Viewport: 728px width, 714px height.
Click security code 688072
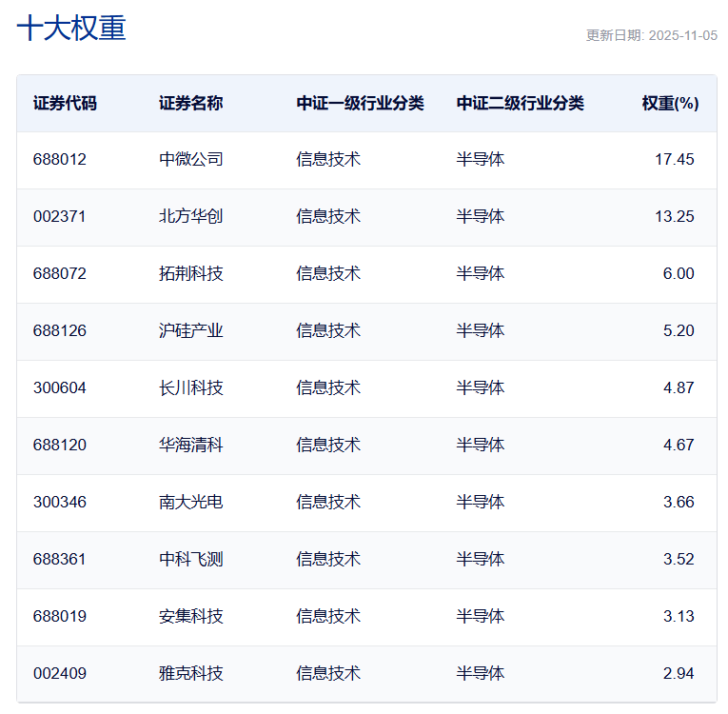[x=59, y=273]
